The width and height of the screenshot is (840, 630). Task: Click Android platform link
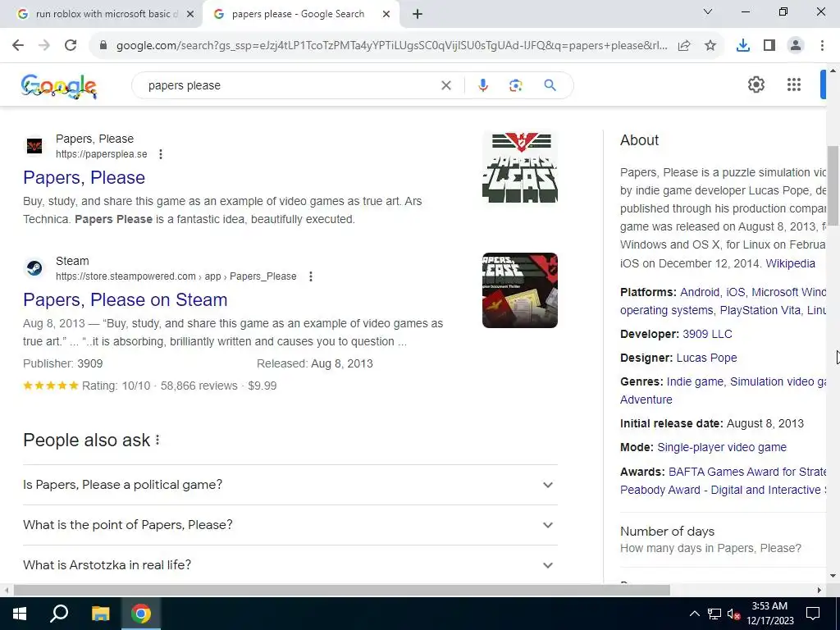(x=700, y=293)
